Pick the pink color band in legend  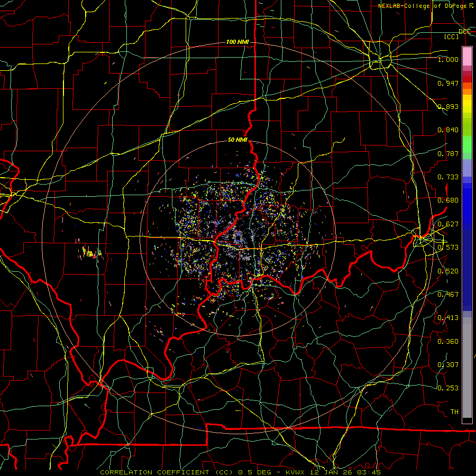click(x=467, y=56)
